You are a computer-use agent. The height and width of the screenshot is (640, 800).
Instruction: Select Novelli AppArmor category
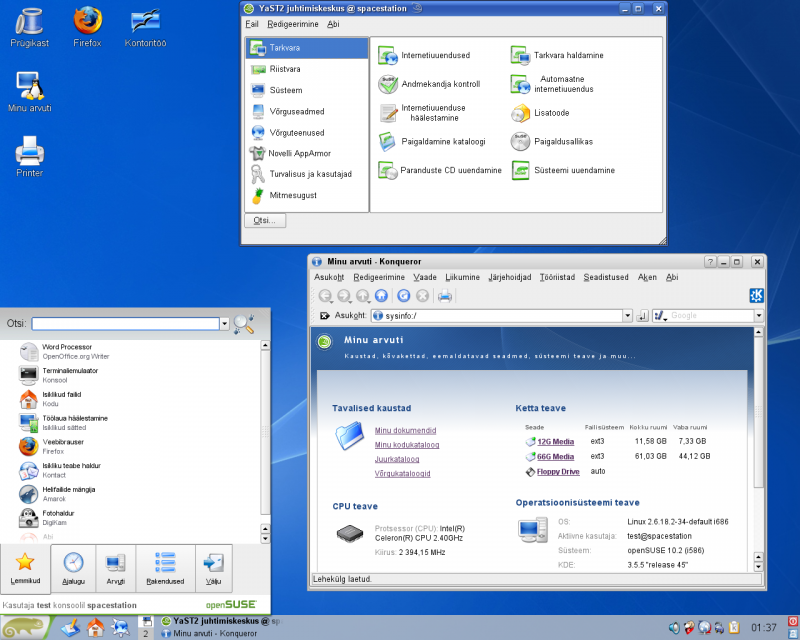[307, 153]
